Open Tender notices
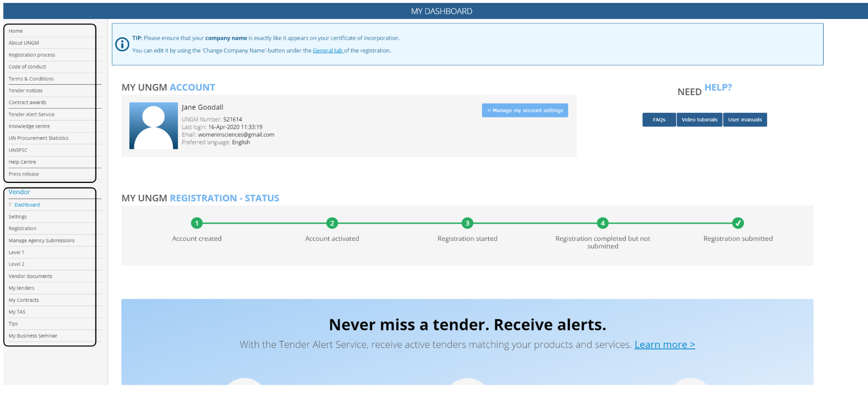Screen dimensions: 868x396 (26, 90)
